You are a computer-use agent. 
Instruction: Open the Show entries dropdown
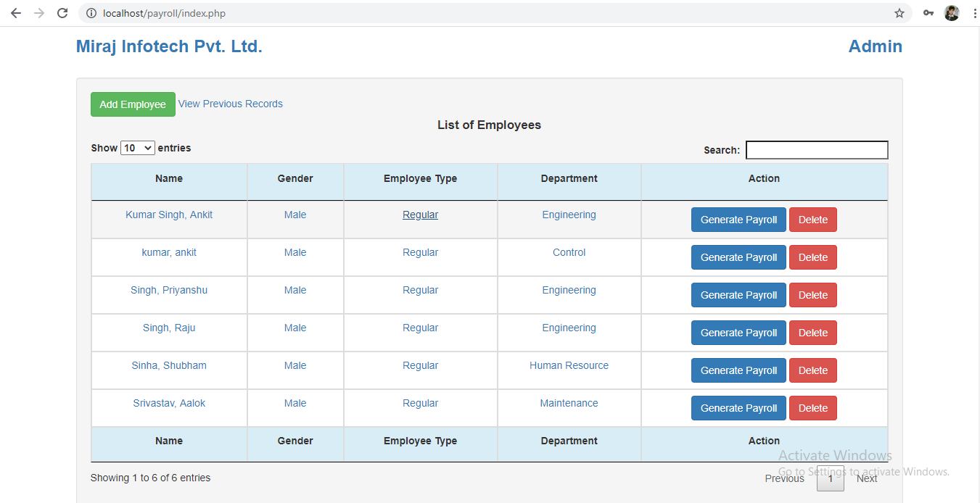click(x=137, y=147)
